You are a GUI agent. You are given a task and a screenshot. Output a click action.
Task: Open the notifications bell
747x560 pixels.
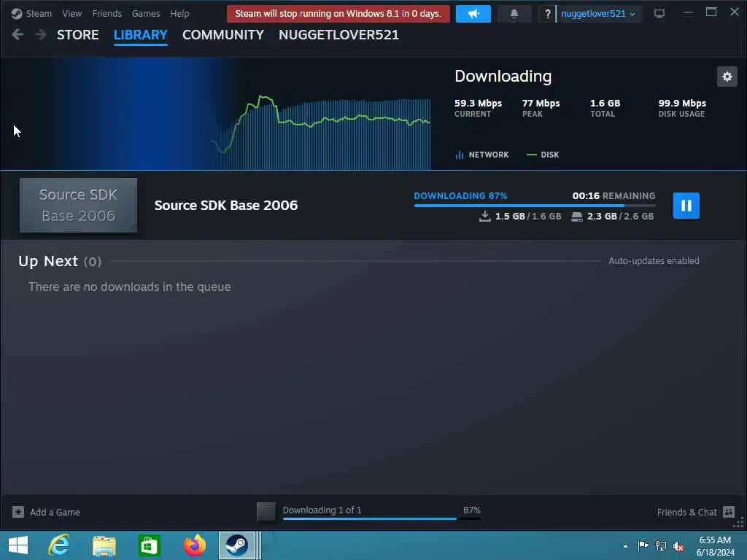pyautogui.click(x=514, y=14)
